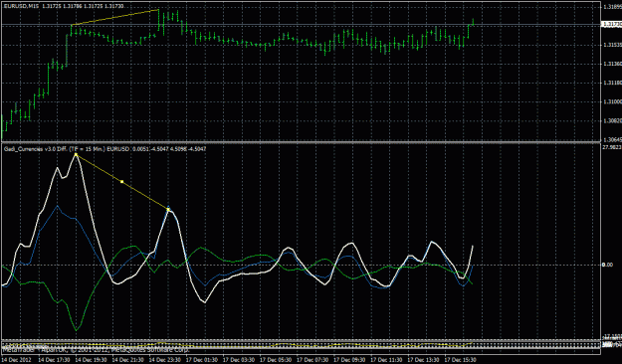
Task: Click the 1.31180 price axis label
Action: pos(612,83)
